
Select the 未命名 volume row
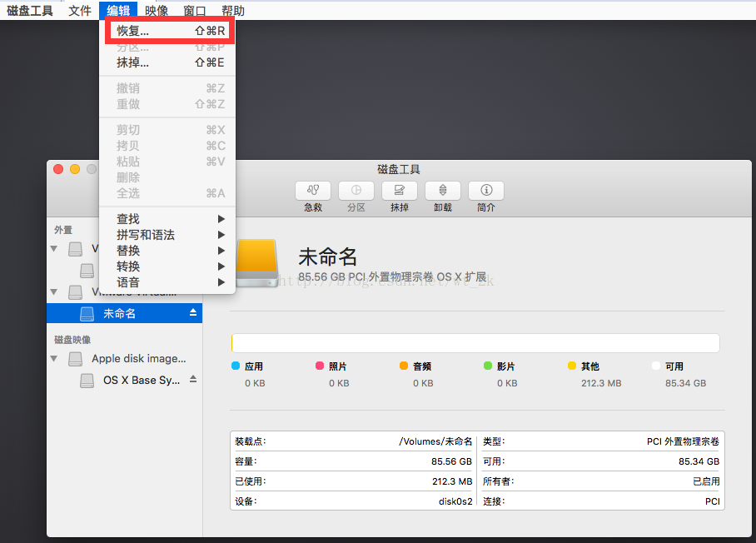click(x=124, y=313)
